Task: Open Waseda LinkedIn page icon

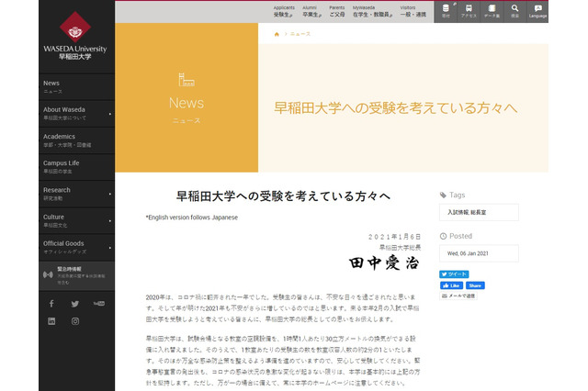Action: pos(51,321)
